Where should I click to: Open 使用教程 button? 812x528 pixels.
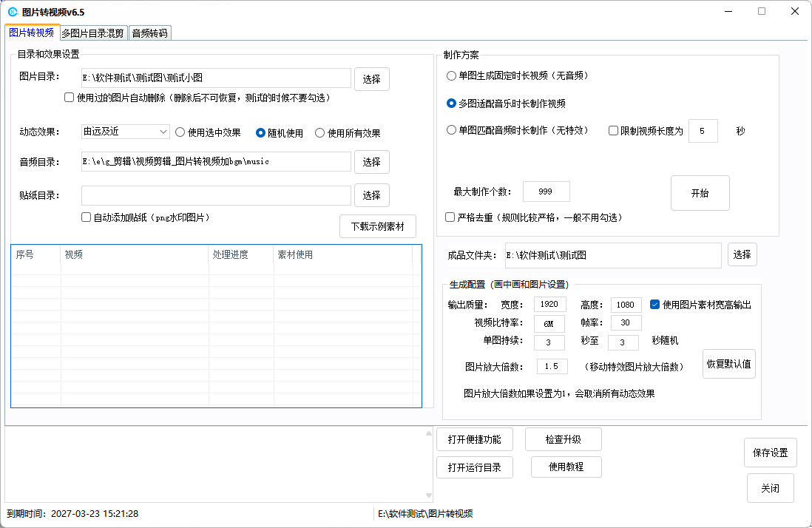[566, 467]
